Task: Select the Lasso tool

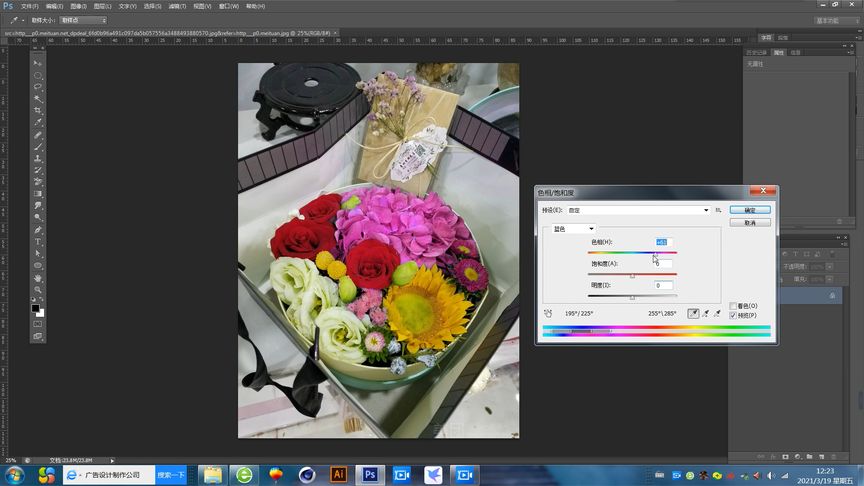Action: click(38, 87)
